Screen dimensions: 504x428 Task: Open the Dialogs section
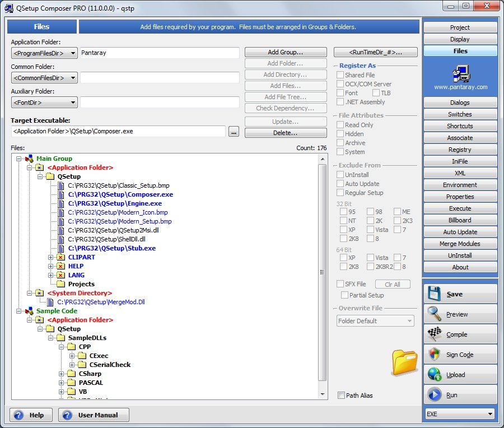coord(460,102)
